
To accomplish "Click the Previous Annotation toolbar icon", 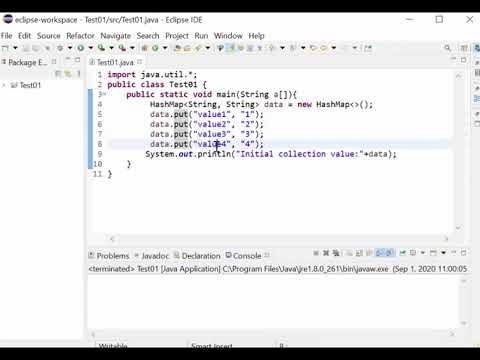I will click(293, 48).
